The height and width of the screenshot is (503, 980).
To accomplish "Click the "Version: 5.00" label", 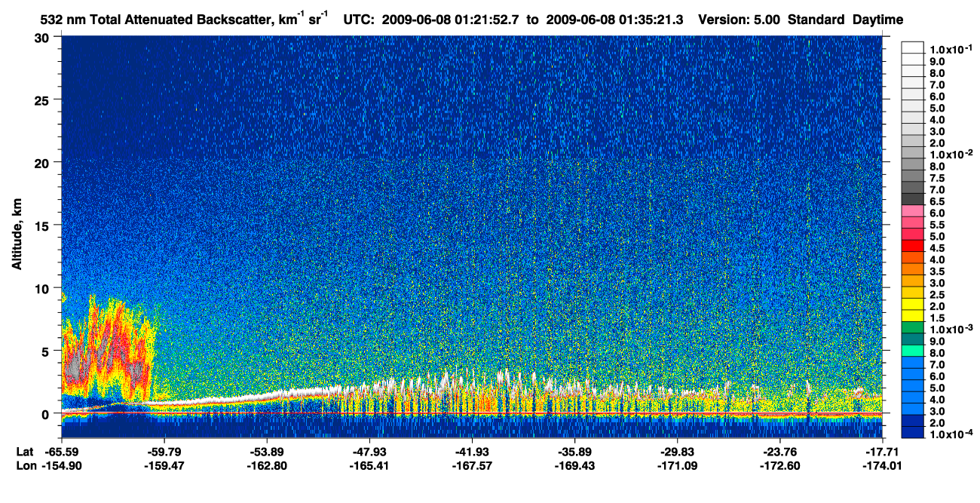I will click(x=740, y=20).
